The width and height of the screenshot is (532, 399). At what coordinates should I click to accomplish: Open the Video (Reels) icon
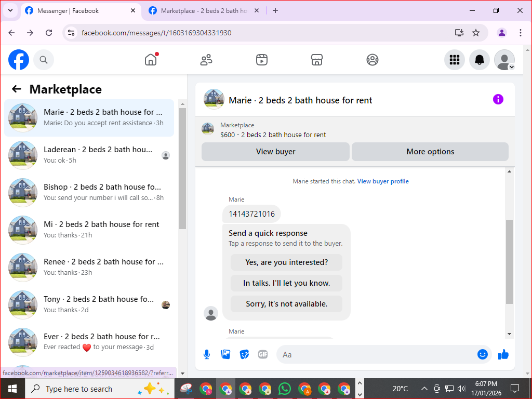tap(262, 60)
